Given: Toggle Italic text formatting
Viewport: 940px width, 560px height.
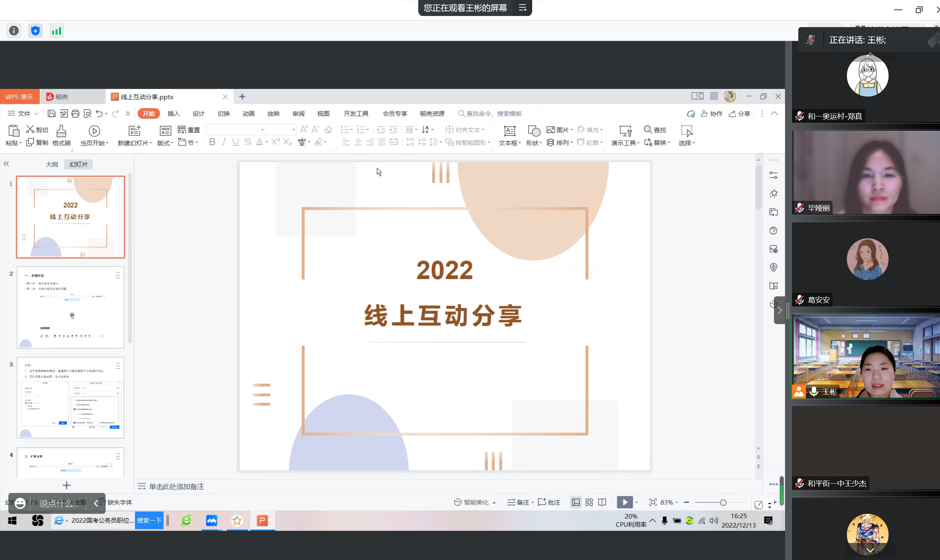Looking at the screenshot, I should click(224, 142).
